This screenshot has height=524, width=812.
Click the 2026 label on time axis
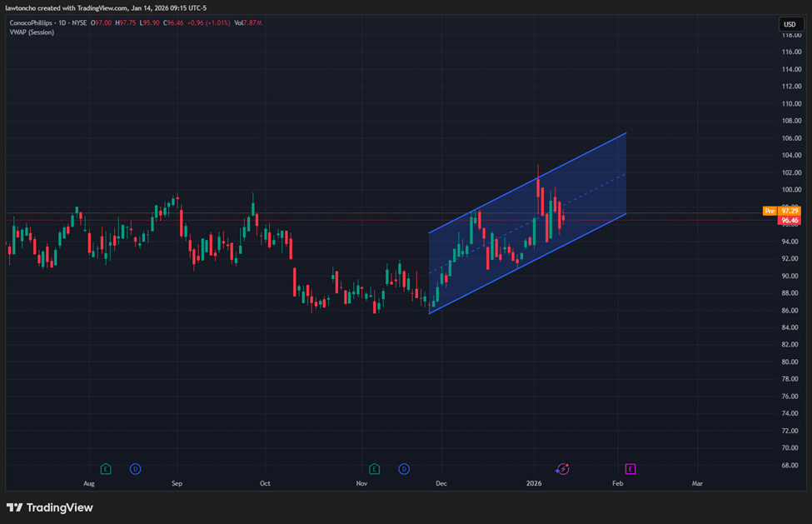pos(534,483)
